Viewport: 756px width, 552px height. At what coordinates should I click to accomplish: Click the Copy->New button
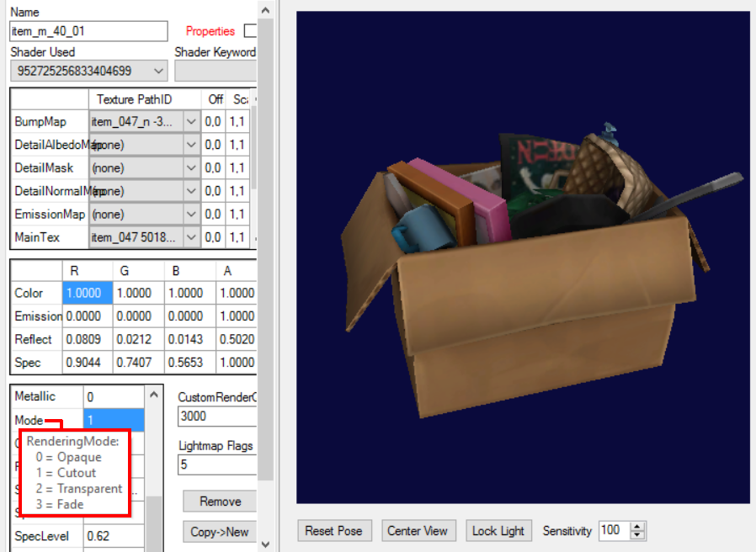coord(220,532)
